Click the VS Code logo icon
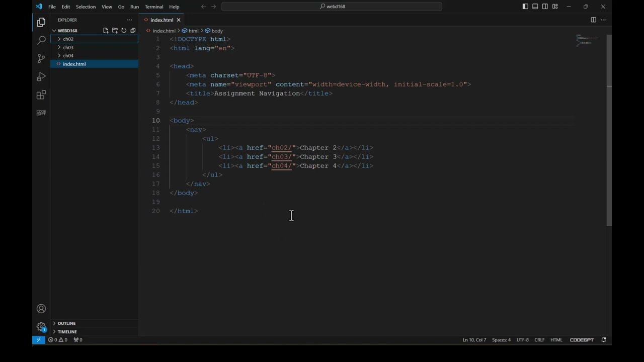Viewport: 644px width, 362px height. tap(39, 7)
